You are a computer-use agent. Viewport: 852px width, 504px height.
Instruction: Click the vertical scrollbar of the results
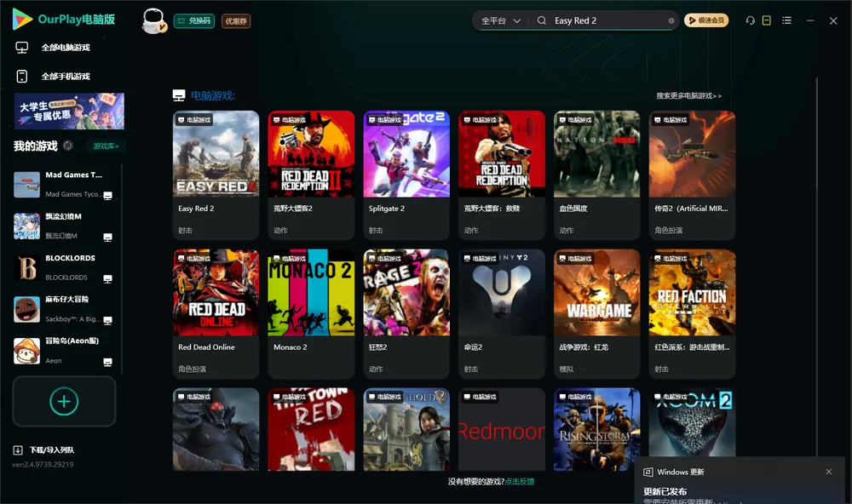point(816,266)
